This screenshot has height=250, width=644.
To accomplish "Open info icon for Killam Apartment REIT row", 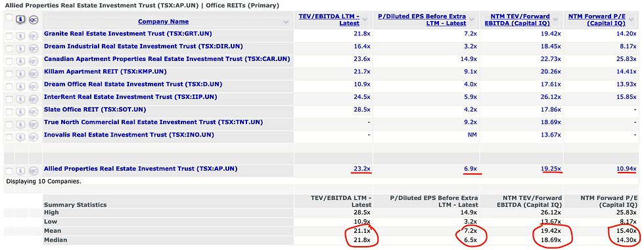I will pos(20,73).
